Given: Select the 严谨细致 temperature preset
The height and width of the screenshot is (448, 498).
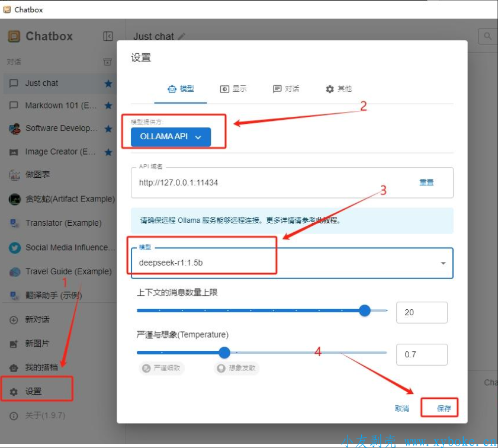Looking at the screenshot, I should (162, 368).
